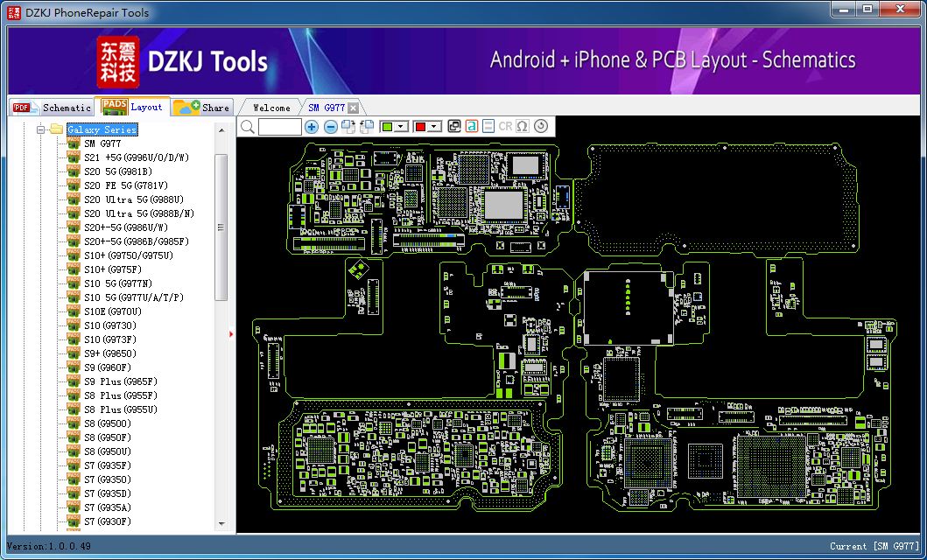Open S8(G950U) layout
This screenshot has width=927, height=560.
[x=108, y=451]
